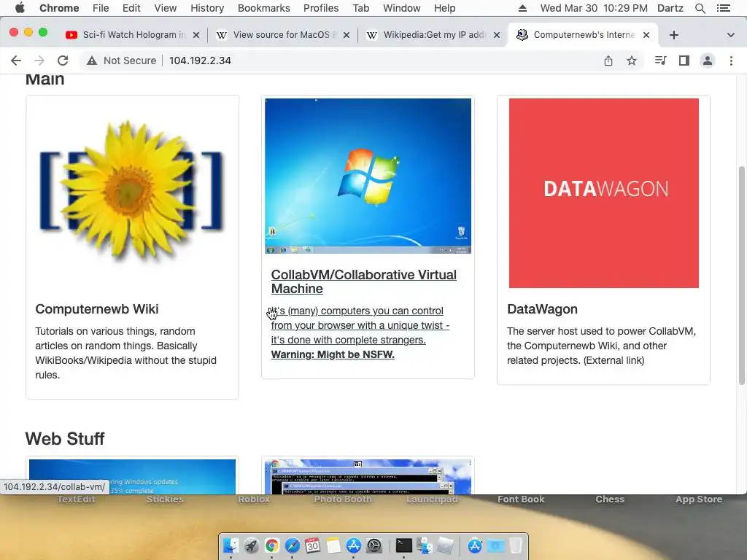Open CollabVM/Collaborative Virtual Machine link

[363, 281]
